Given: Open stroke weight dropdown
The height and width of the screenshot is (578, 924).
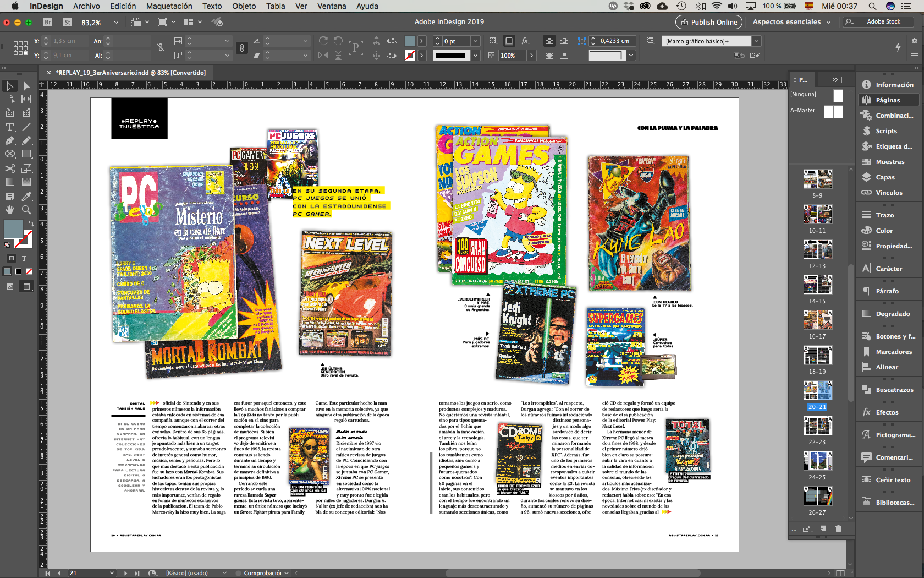Looking at the screenshot, I should [476, 41].
